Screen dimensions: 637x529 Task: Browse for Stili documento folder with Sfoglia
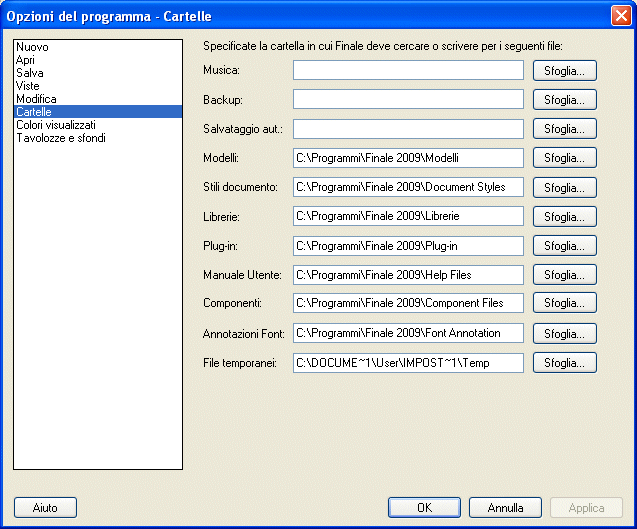(x=565, y=187)
